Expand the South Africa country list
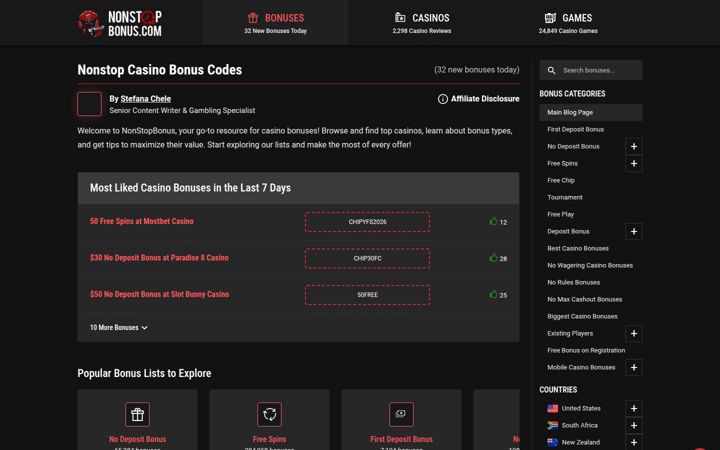This screenshot has width=720, height=450. 634,425
